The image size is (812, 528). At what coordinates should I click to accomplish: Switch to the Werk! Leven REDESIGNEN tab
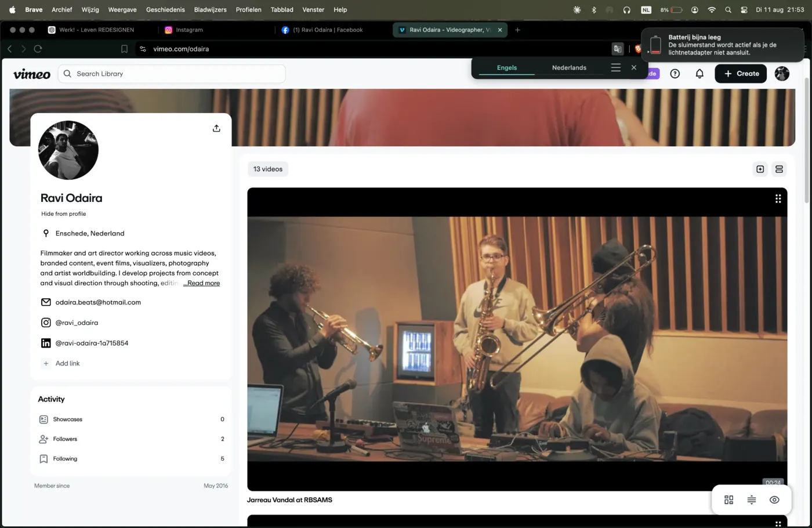coord(97,30)
